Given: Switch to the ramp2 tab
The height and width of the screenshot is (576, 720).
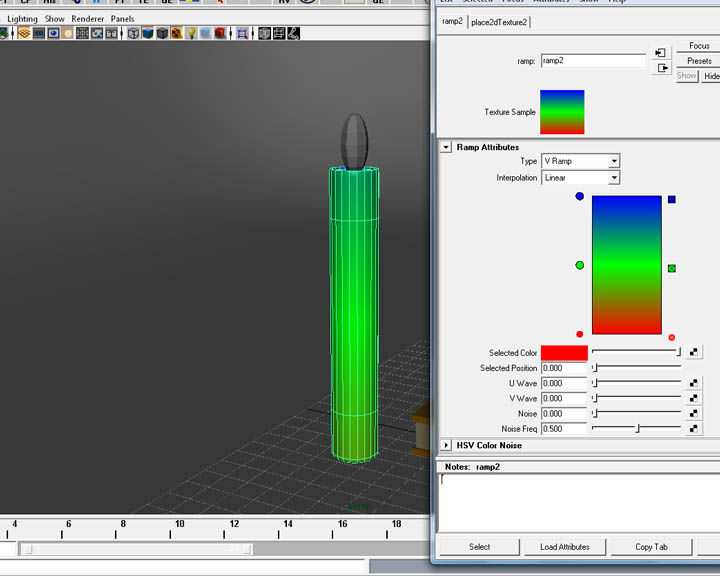Looking at the screenshot, I should 452,21.
